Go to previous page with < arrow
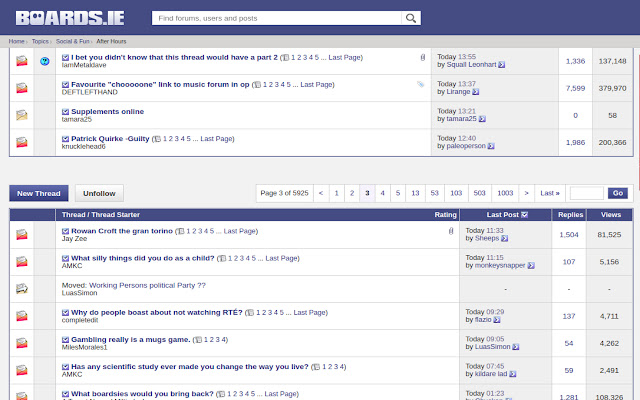640x400 pixels. point(321,193)
